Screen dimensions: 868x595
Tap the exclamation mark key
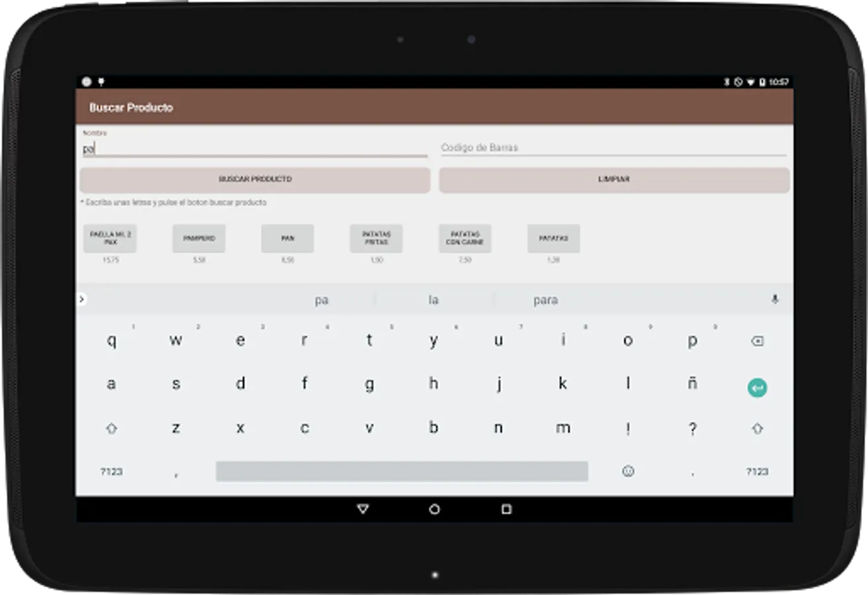coord(628,428)
